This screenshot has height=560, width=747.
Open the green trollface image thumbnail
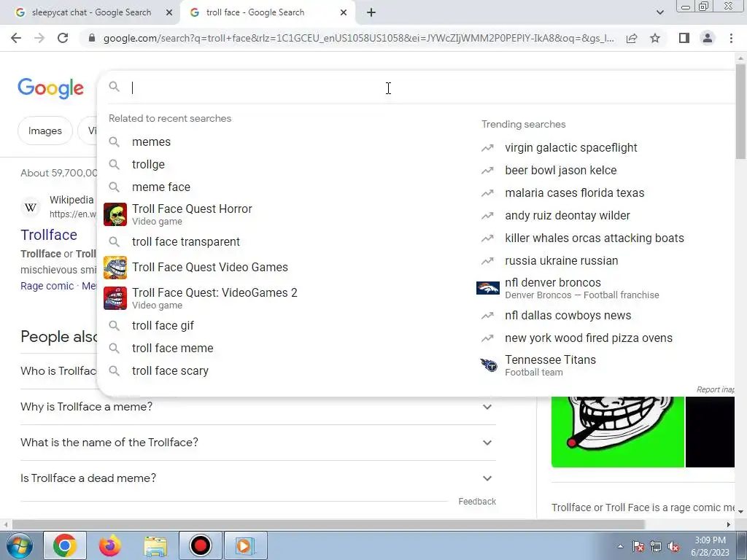[618, 432]
